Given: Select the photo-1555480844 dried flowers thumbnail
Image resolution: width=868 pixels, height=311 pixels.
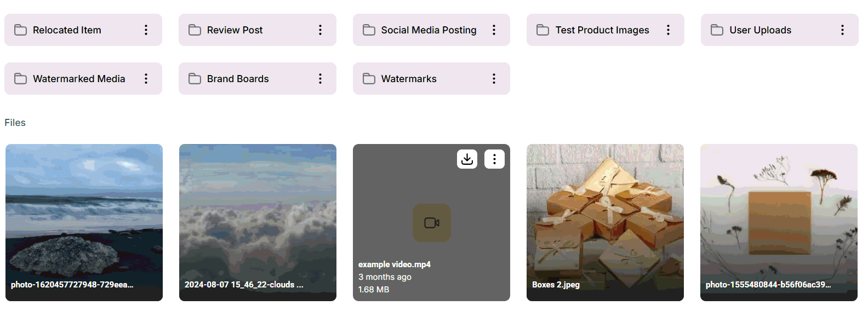Looking at the screenshot, I should 779,219.
